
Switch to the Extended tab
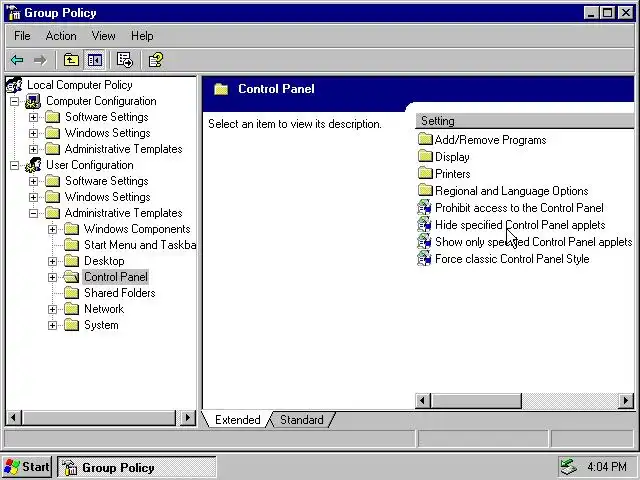(238, 420)
